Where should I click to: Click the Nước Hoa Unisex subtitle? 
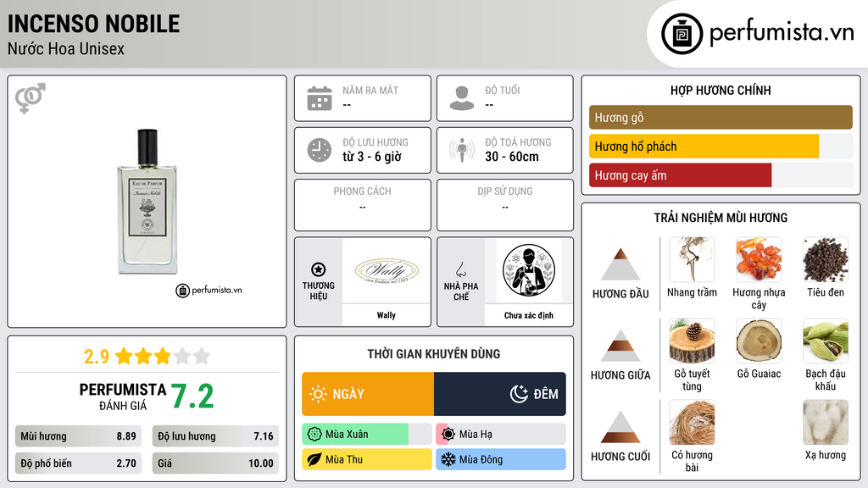(x=66, y=48)
